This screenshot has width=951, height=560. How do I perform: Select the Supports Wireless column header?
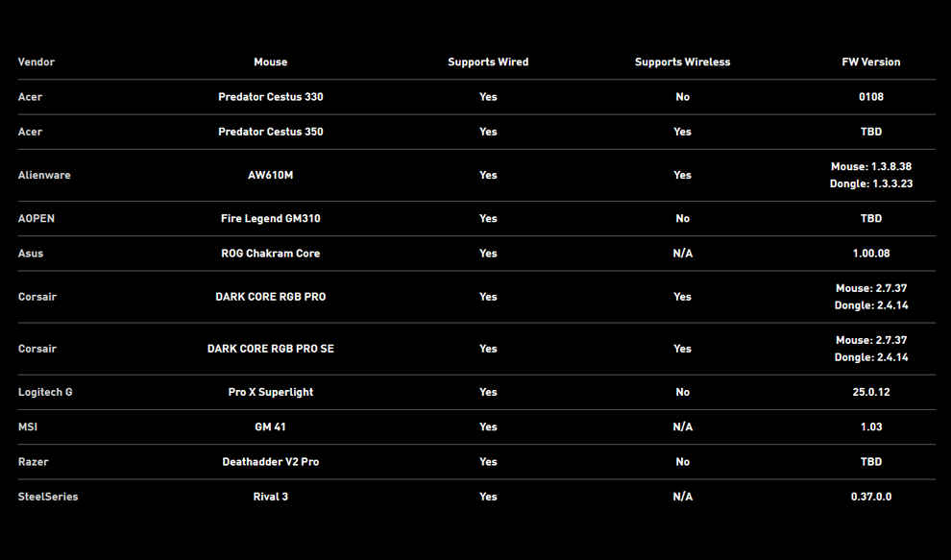point(682,61)
